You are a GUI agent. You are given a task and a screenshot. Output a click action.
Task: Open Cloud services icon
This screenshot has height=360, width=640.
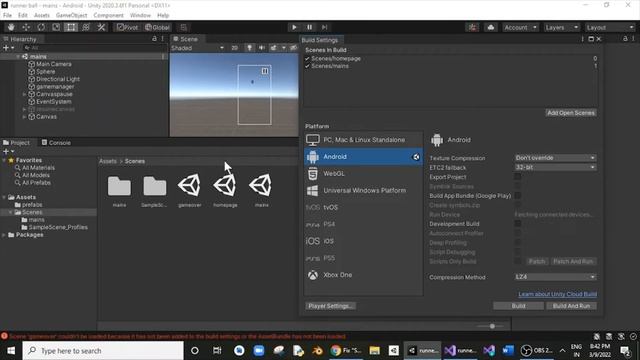(x=491, y=27)
